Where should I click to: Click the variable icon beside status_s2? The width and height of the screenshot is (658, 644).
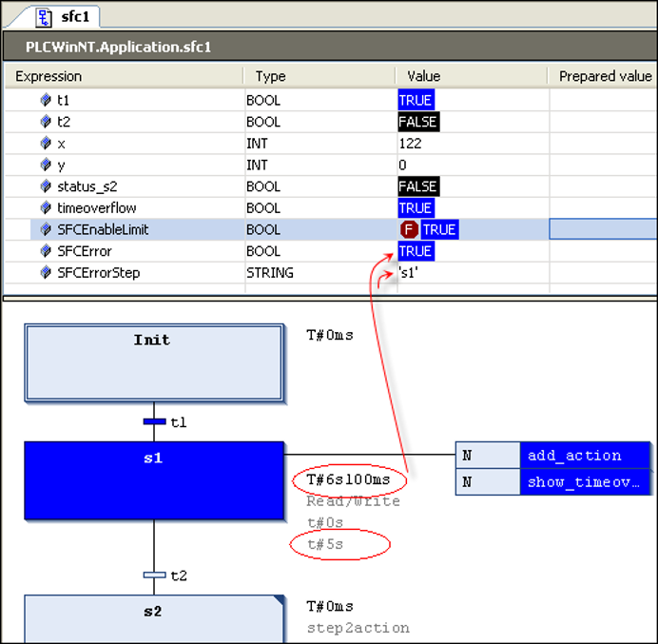click(x=45, y=186)
